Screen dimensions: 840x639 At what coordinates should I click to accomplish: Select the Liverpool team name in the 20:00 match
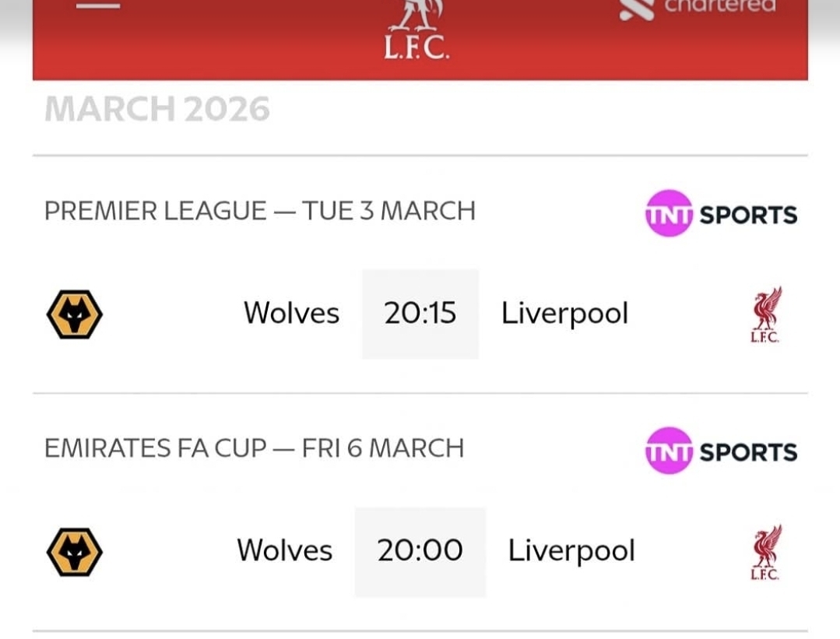(571, 551)
